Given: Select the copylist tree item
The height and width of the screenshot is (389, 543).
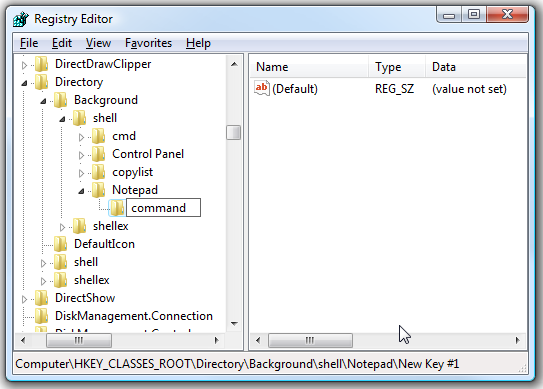Looking at the screenshot, I should click(132, 172).
